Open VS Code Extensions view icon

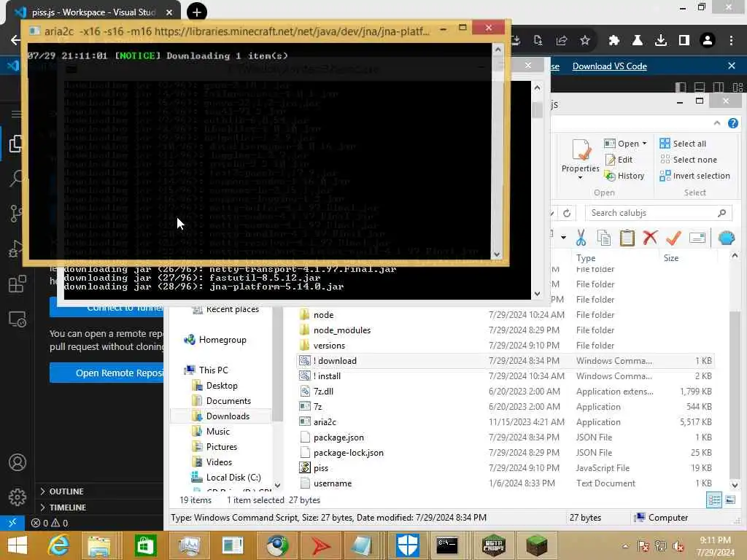pyautogui.click(x=18, y=284)
